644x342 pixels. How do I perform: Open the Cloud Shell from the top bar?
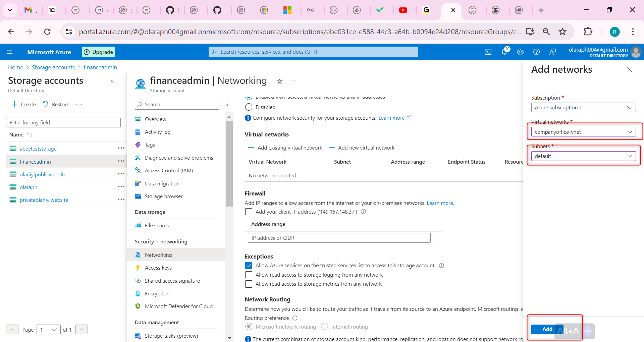pos(488,52)
